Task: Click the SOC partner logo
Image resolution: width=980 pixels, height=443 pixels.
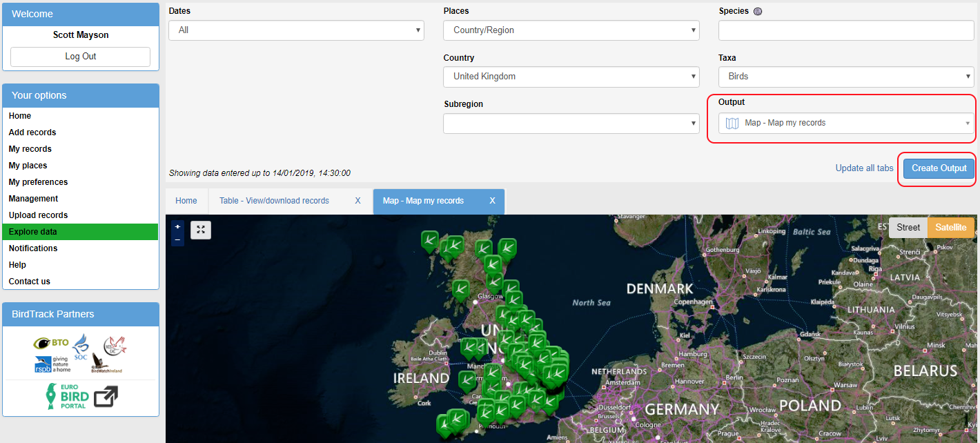Action: point(81,347)
